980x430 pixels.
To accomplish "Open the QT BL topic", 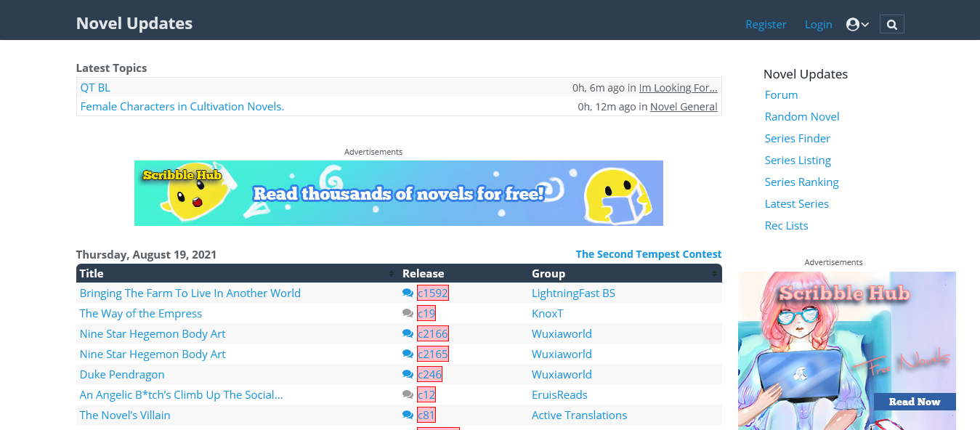I will pos(95,87).
